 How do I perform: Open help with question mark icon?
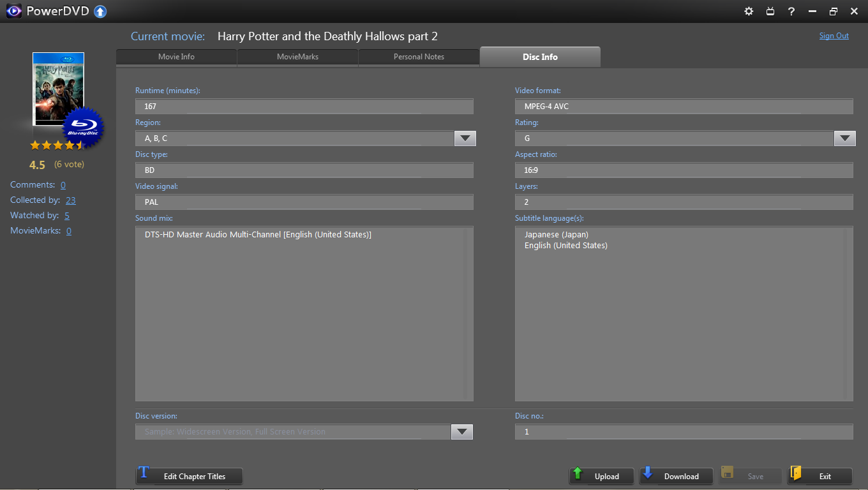[x=791, y=11]
